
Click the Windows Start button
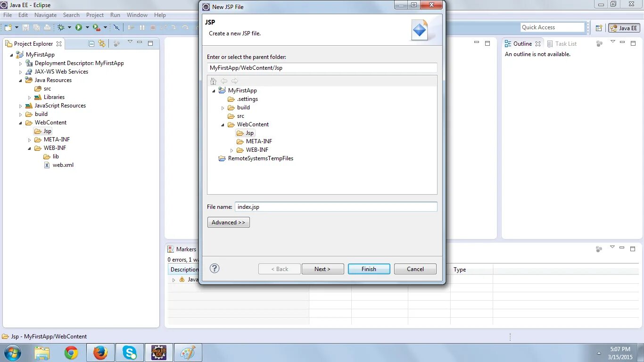point(12,353)
